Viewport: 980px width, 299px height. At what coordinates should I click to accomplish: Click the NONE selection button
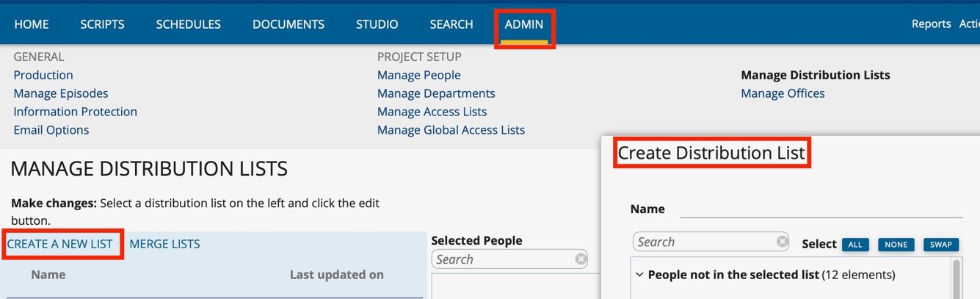(896, 245)
